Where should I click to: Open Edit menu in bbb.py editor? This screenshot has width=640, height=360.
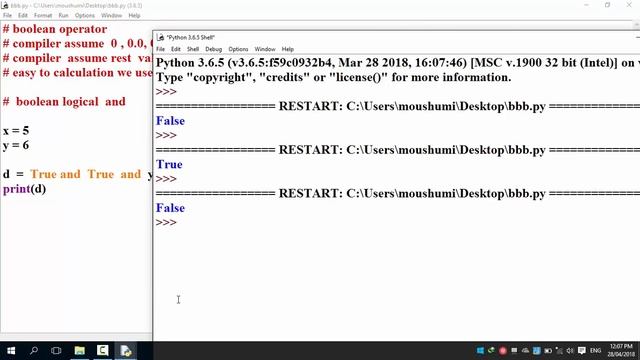pos(22,16)
